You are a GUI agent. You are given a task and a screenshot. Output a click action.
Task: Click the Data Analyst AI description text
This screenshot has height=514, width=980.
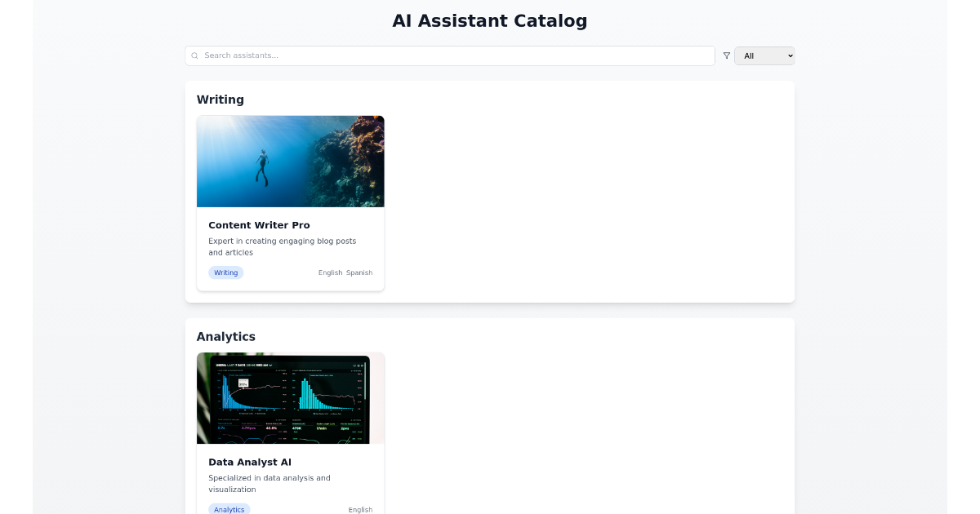[269, 483]
